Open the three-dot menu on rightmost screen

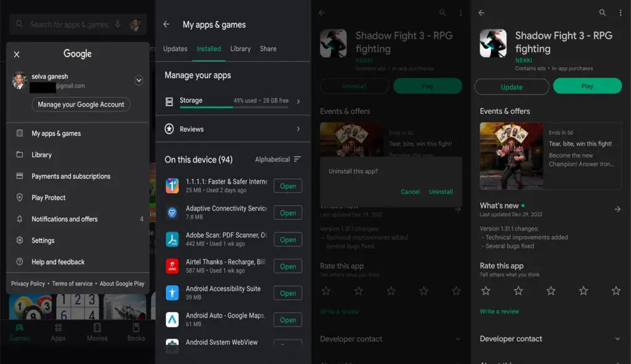click(621, 13)
